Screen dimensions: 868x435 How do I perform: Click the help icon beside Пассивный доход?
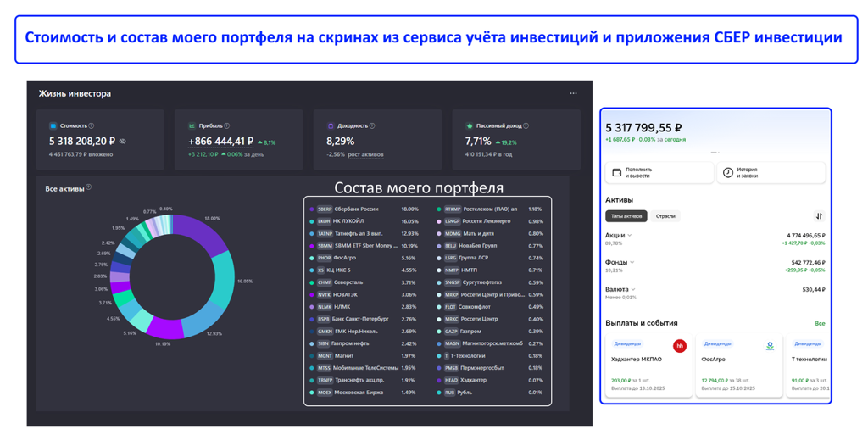click(526, 125)
